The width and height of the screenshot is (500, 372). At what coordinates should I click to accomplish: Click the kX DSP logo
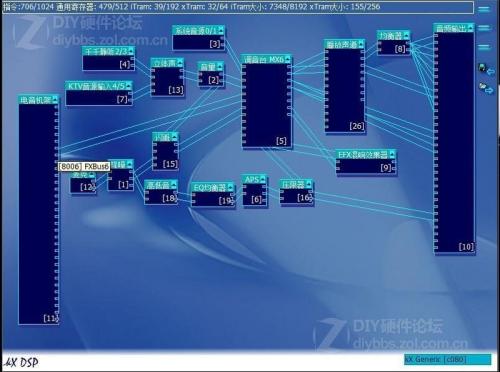[21, 362]
